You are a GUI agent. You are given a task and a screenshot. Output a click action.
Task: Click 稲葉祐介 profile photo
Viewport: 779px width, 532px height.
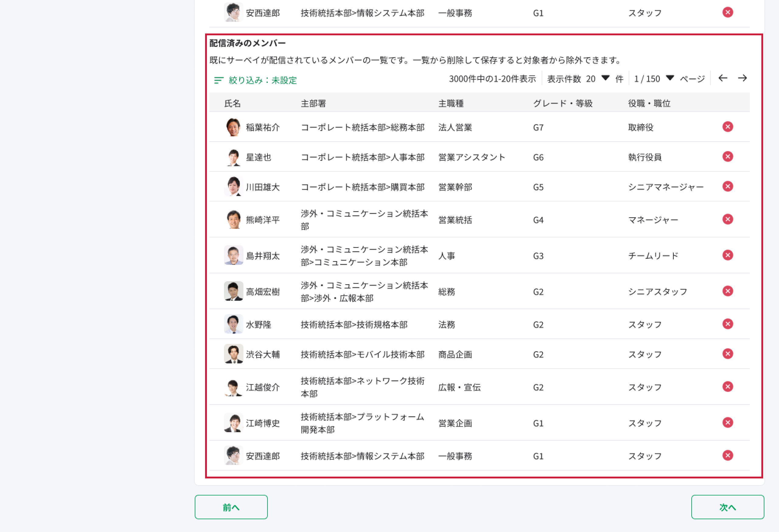(x=233, y=127)
